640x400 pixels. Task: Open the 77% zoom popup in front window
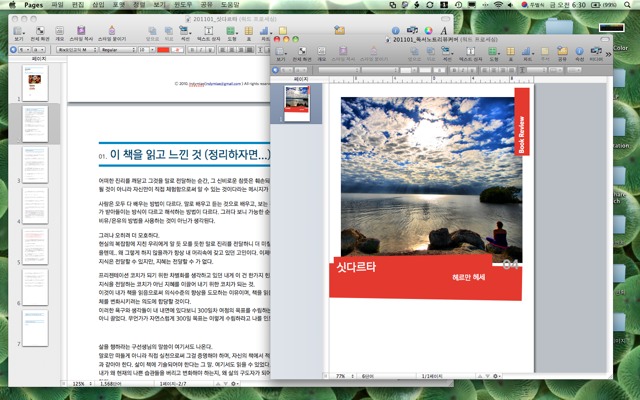344,376
